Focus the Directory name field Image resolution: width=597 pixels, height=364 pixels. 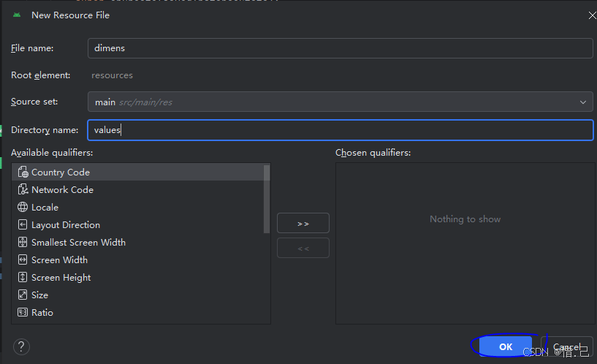[341, 130]
